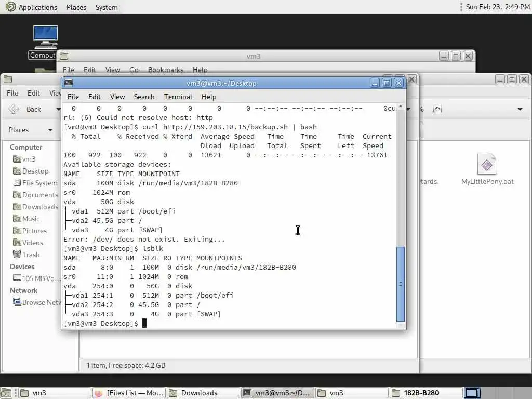Switch to Downloads taskbar window
Image resolution: width=532 pixels, height=399 pixels.
click(x=203, y=393)
